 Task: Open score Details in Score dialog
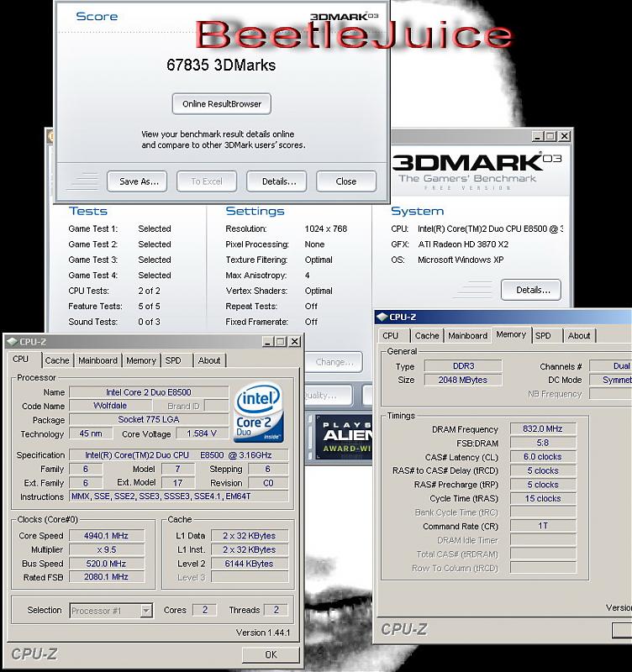point(276,181)
